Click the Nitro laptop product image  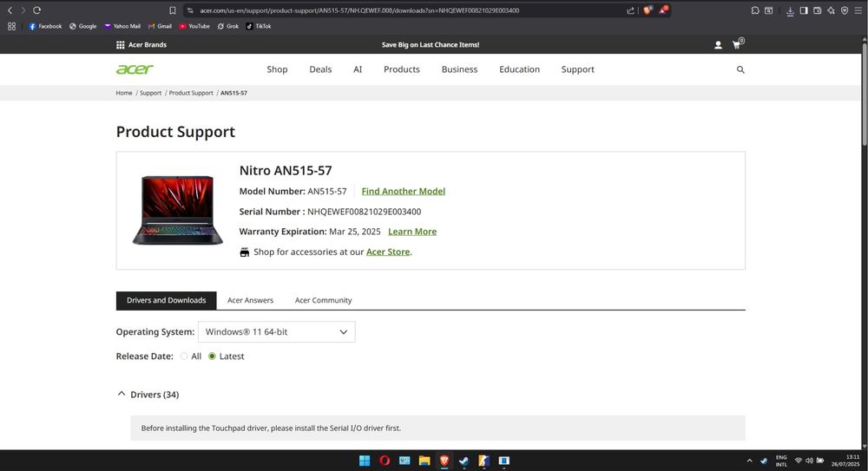coord(177,210)
